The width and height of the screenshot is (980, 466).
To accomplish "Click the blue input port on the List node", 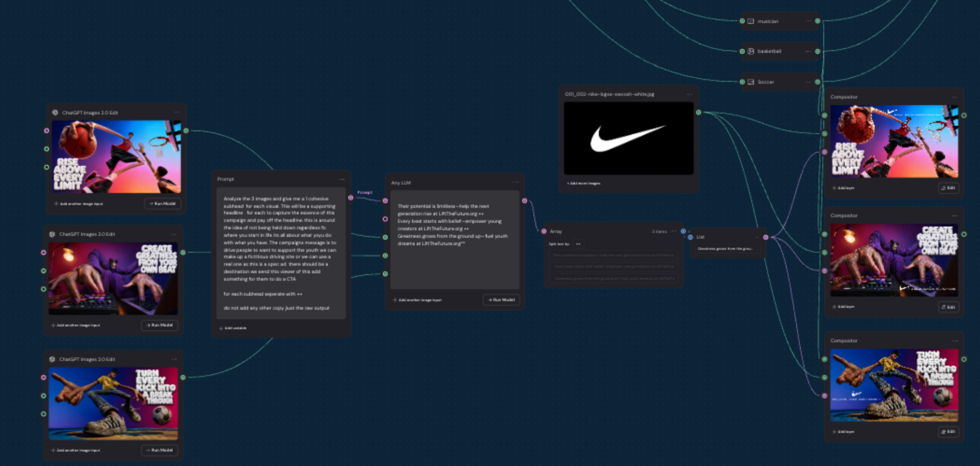I will [x=690, y=237].
